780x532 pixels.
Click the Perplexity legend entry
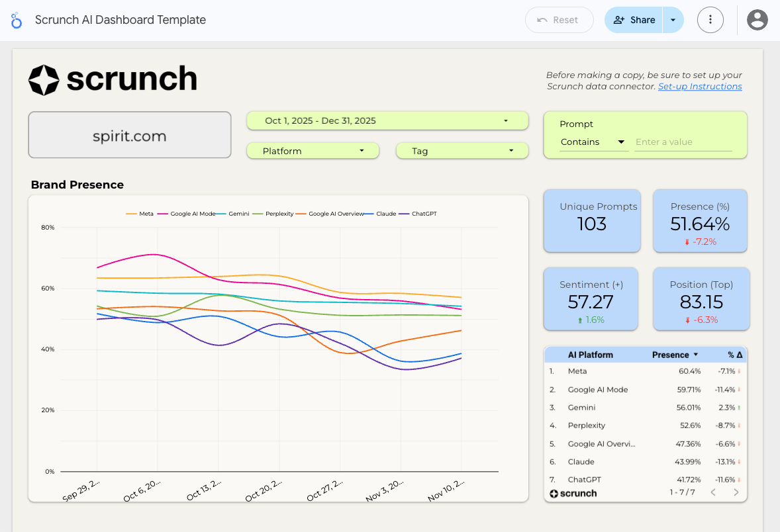click(273, 214)
